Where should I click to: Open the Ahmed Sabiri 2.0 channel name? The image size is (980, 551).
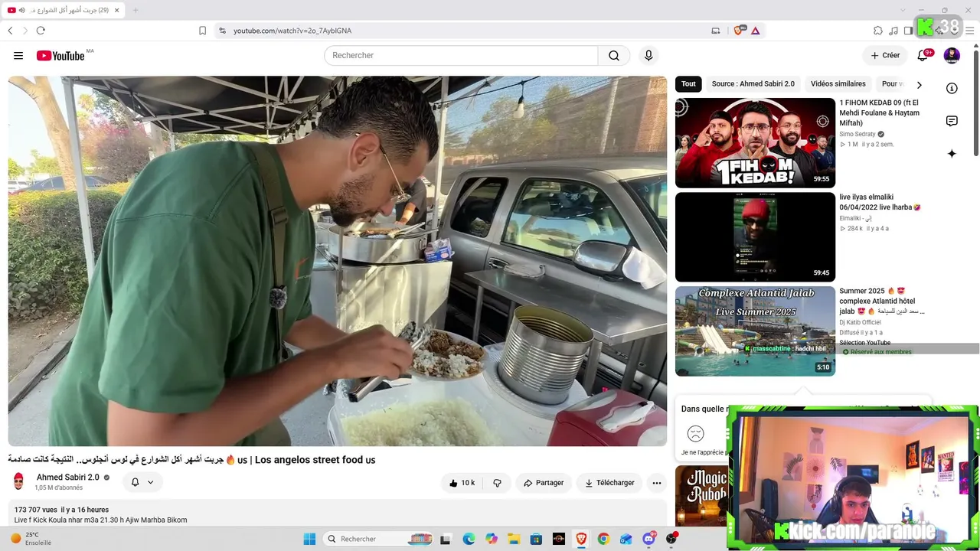click(x=68, y=478)
